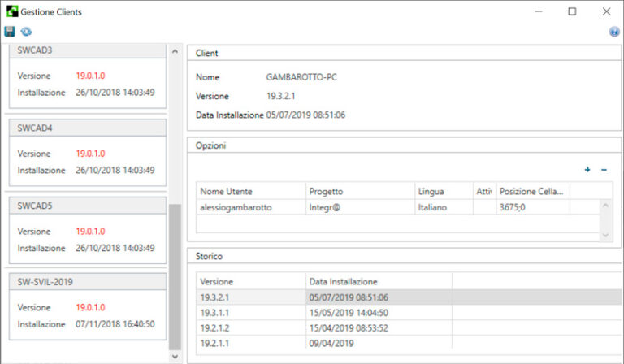Edit the Posizione Cella value 3675;0

point(532,207)
